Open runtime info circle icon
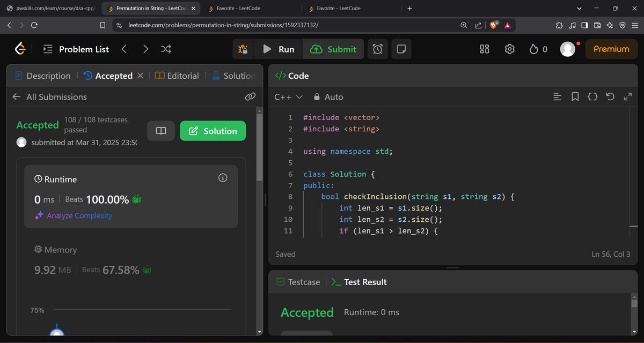 tap(223, 178)
